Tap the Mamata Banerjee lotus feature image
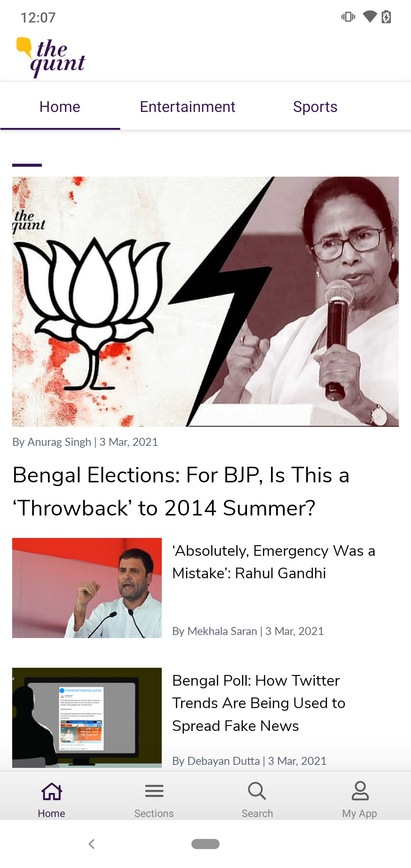Screen dimensions: 411x868 click(x=205, y=302)
